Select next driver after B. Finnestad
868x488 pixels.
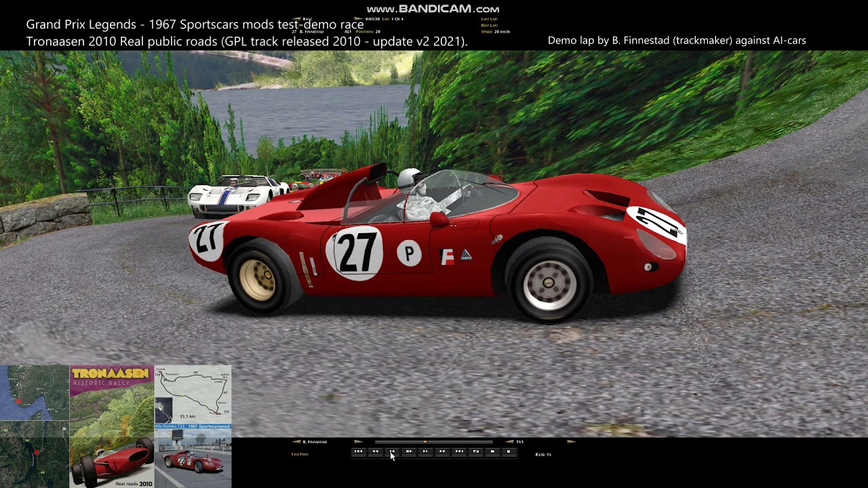coord(359,442)
